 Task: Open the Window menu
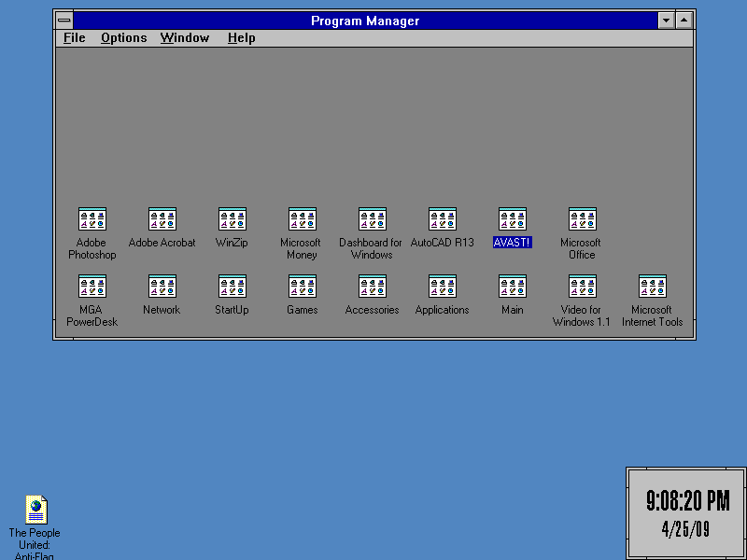(x=184, y=38)
